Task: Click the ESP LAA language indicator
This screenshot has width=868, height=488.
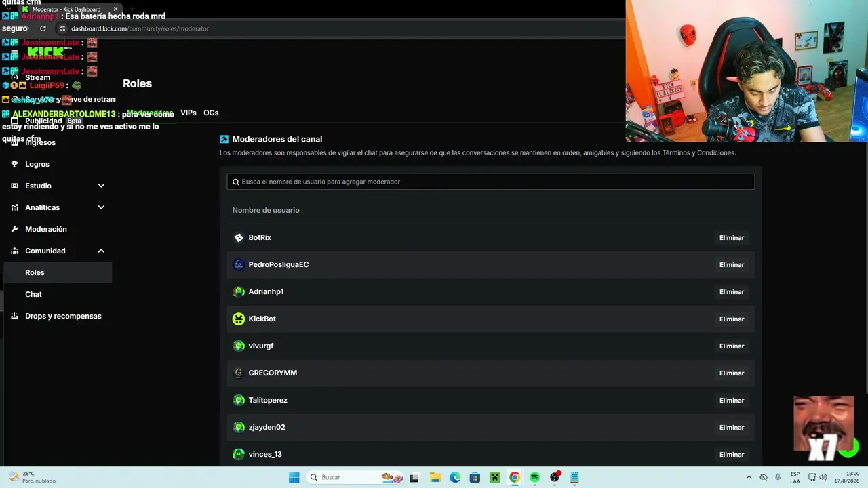Action: click(795, 477)
